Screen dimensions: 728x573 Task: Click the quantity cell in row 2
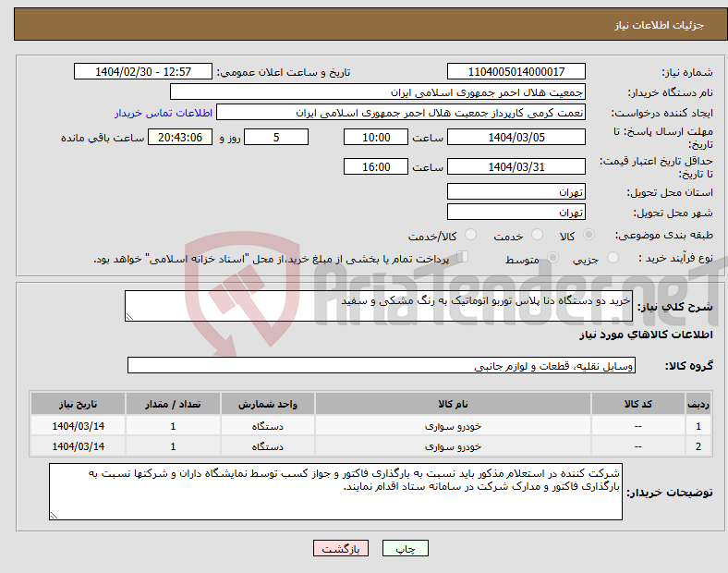tap(173, 446)
